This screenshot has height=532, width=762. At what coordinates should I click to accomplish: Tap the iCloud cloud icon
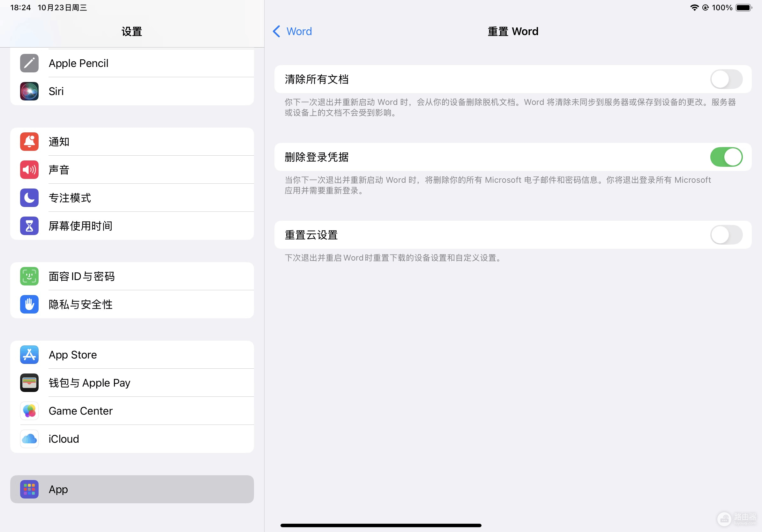[x=29, y=439]
